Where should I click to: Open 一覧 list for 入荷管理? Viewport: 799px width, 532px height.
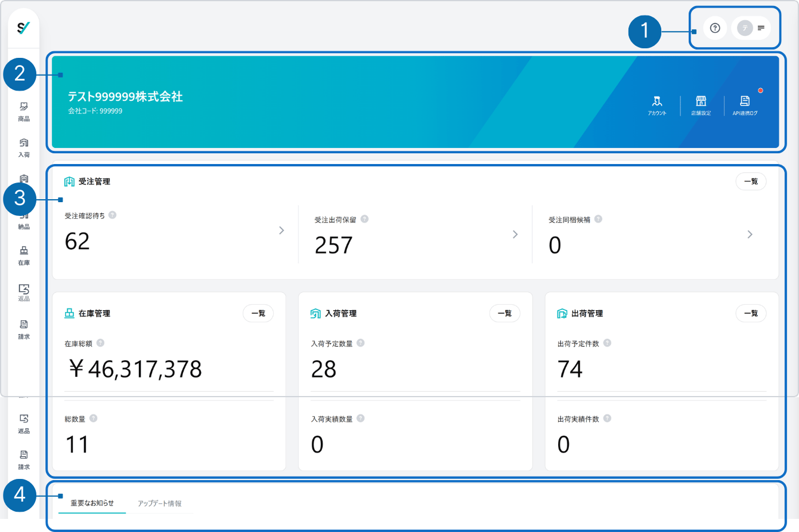click(x=504, y=313)
